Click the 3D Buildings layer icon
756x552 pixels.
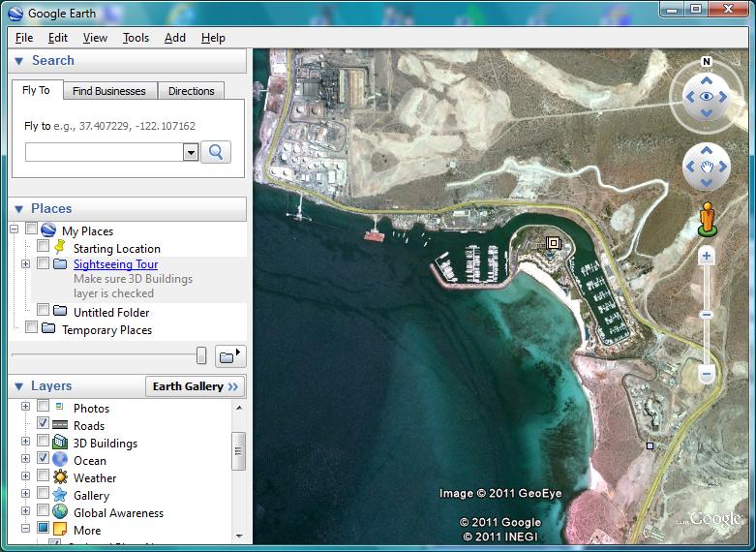pyautogui.click(x=60, y=442)
